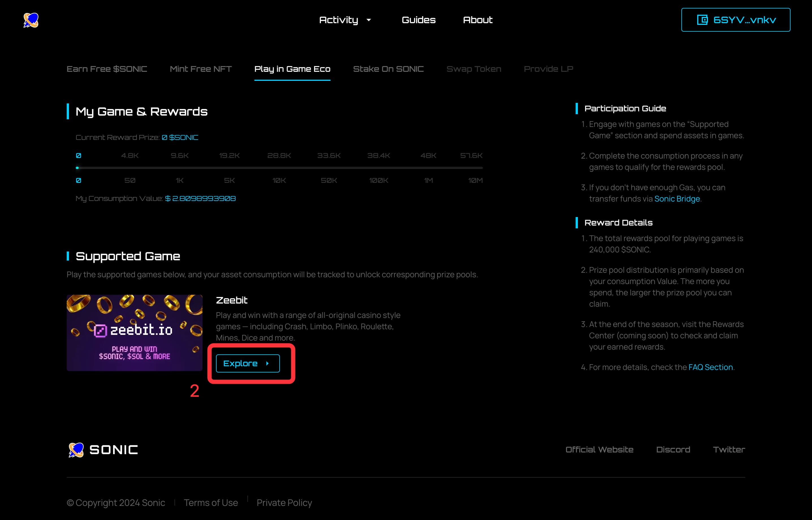This screenshot has width=812, height=520.
Task: Open the Sonic Bridge link
Action: 677,199
